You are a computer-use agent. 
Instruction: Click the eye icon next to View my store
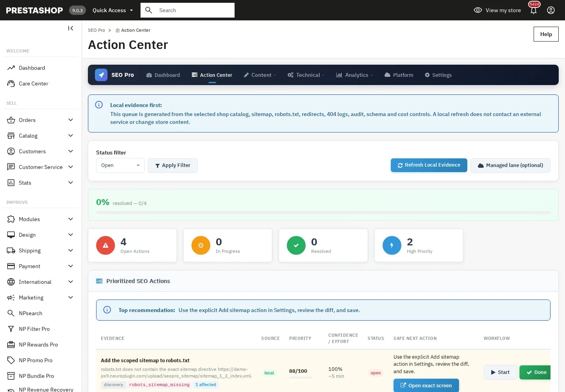click(x=478, y=10)
